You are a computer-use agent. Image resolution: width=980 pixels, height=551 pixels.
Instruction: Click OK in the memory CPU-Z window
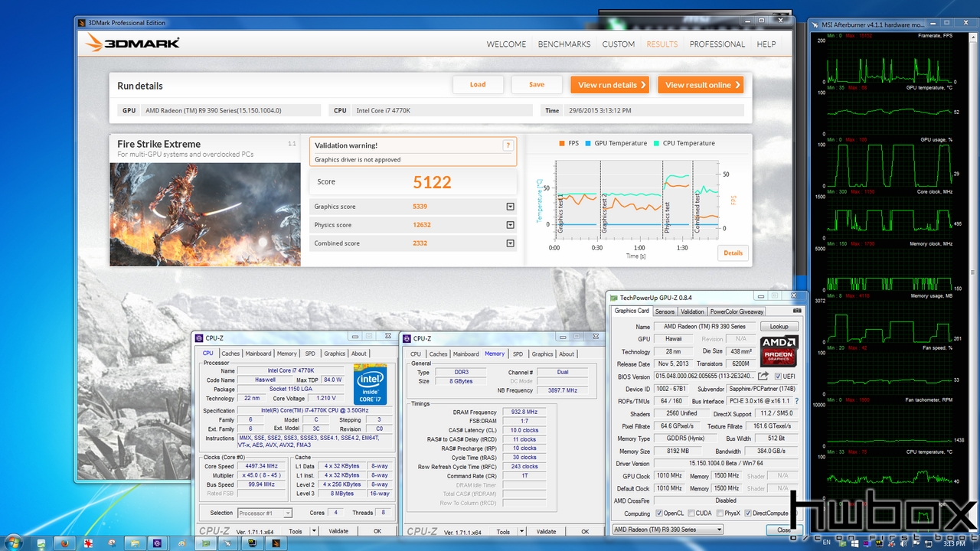click(585, 532)
